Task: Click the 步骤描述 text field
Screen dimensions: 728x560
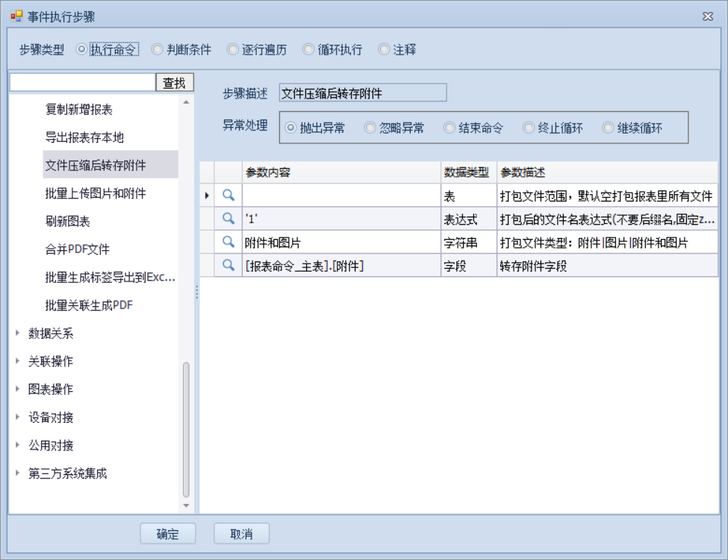Action: tap(361, 93)
